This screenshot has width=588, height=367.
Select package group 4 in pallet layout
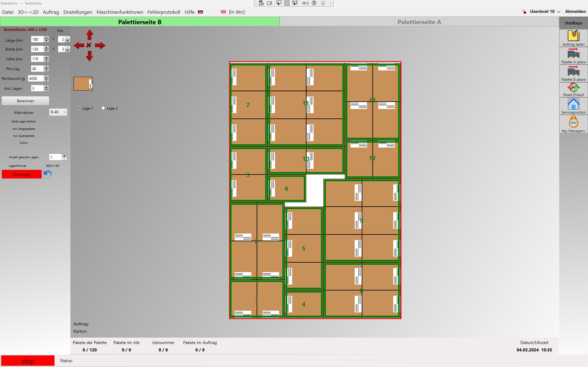[304, 304]
